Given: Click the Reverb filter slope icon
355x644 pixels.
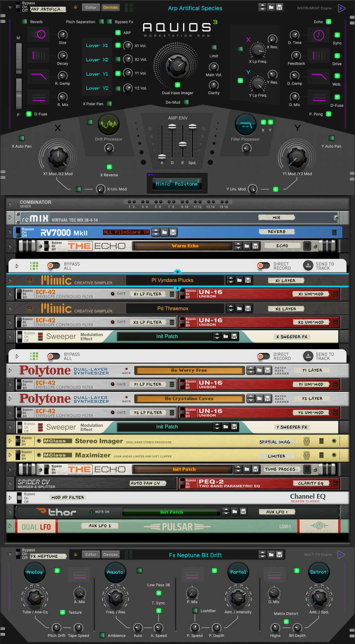Looking at the screenshot, I should (38, 76).
